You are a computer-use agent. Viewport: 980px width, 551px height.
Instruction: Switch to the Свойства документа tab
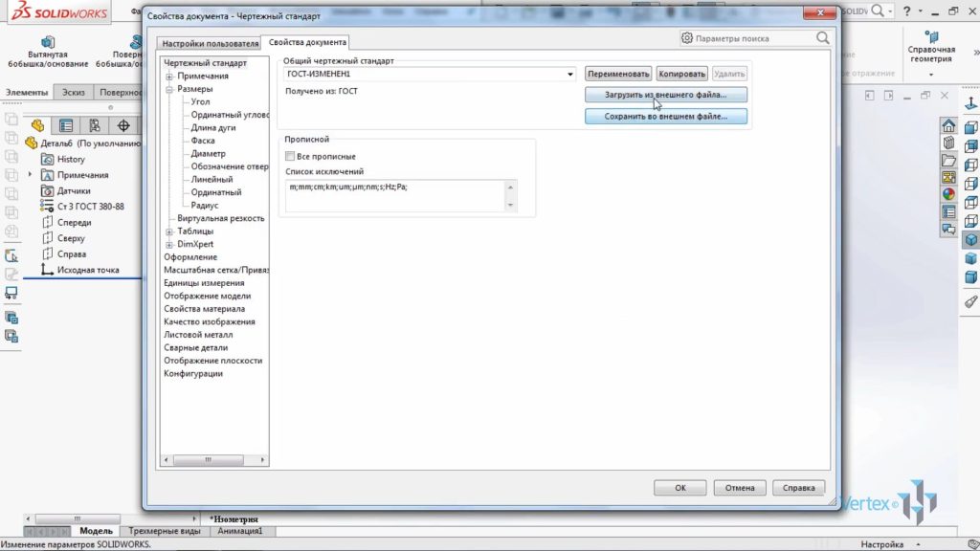click(307, 42)
